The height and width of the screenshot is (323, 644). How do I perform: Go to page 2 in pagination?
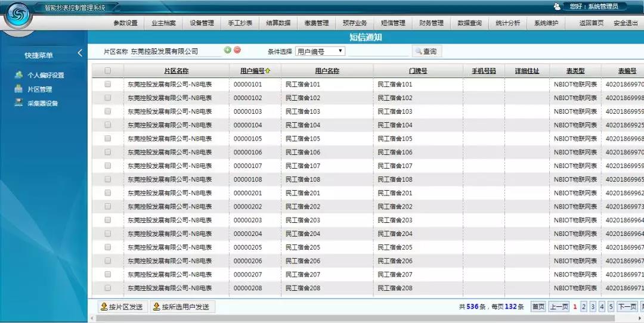(x=584, y=306)
